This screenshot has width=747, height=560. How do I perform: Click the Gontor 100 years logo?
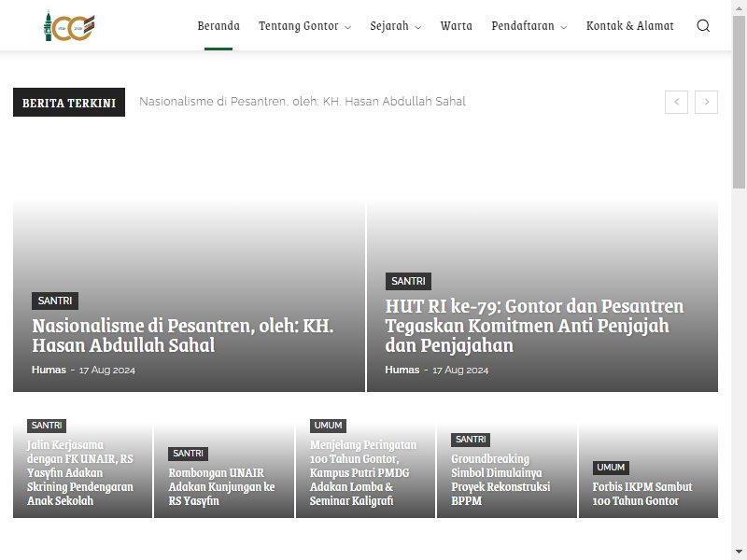(x=69, y=26)
